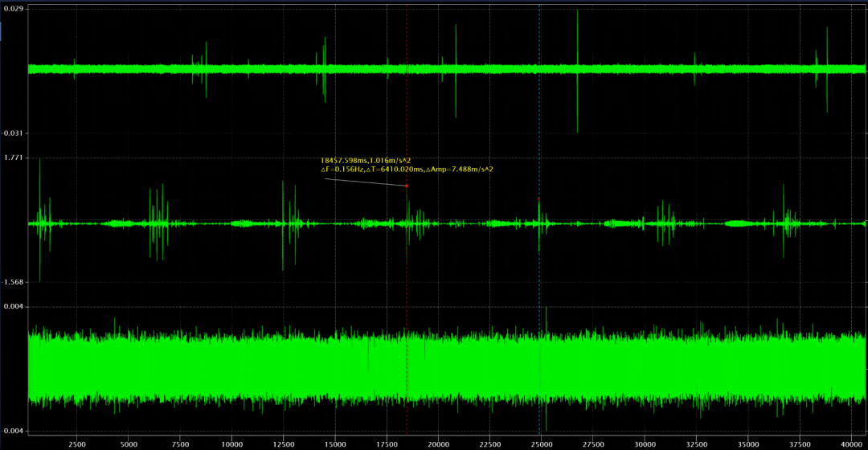868x450 pixels.
Task: Click the 17500 label on time axis
Action: coord(387,443)
